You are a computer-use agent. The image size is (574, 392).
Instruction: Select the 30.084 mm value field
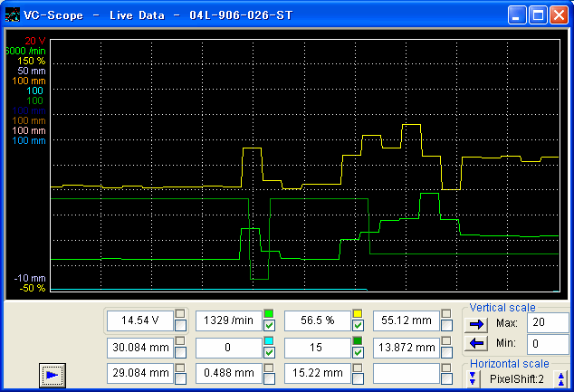[139, 347]
